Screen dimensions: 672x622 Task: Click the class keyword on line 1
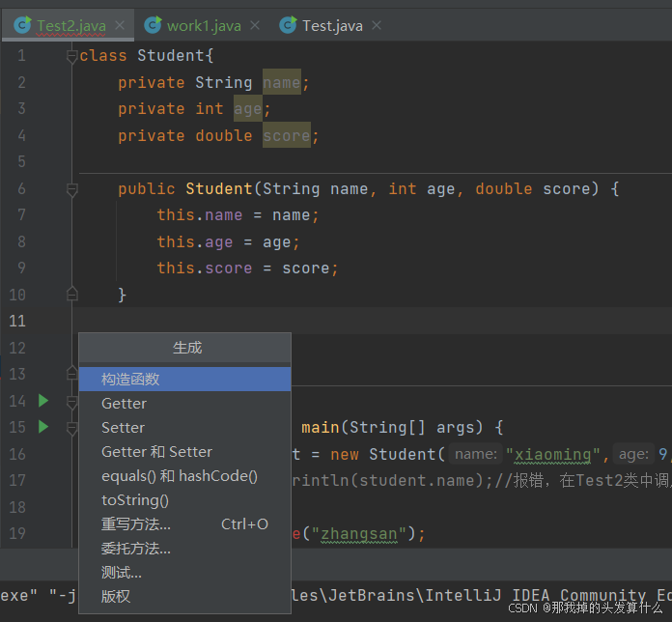pyautogui.click(x=103, y=56)
